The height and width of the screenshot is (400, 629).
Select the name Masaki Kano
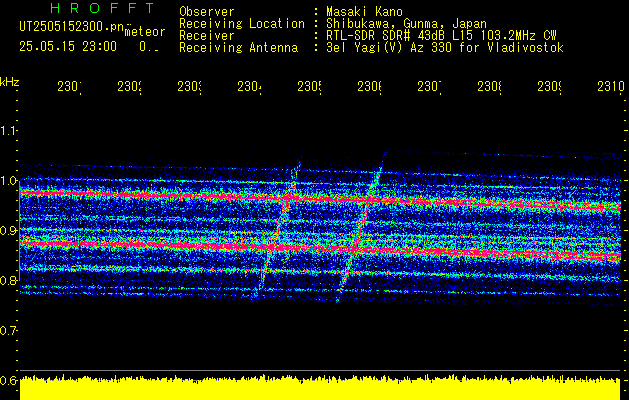364,11
